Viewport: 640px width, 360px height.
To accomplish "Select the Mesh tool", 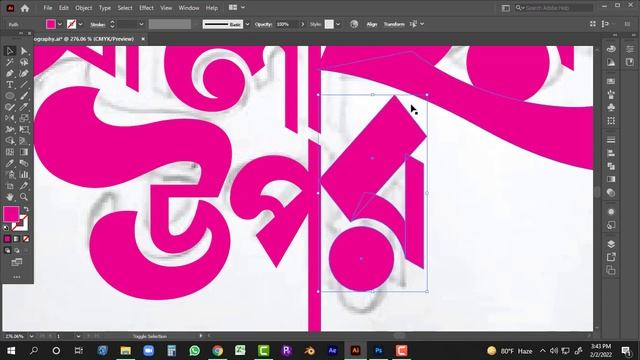I will click(10, 152).
